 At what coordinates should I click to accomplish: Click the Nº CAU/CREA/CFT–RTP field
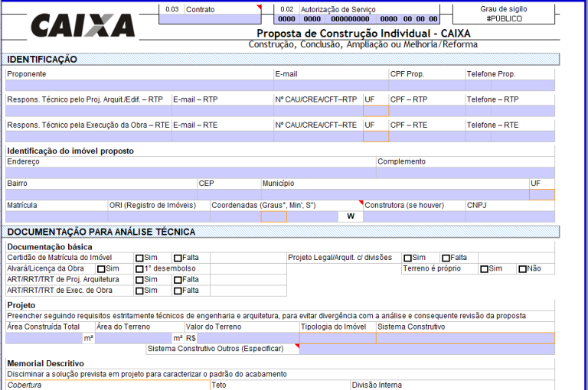[318, 111]
